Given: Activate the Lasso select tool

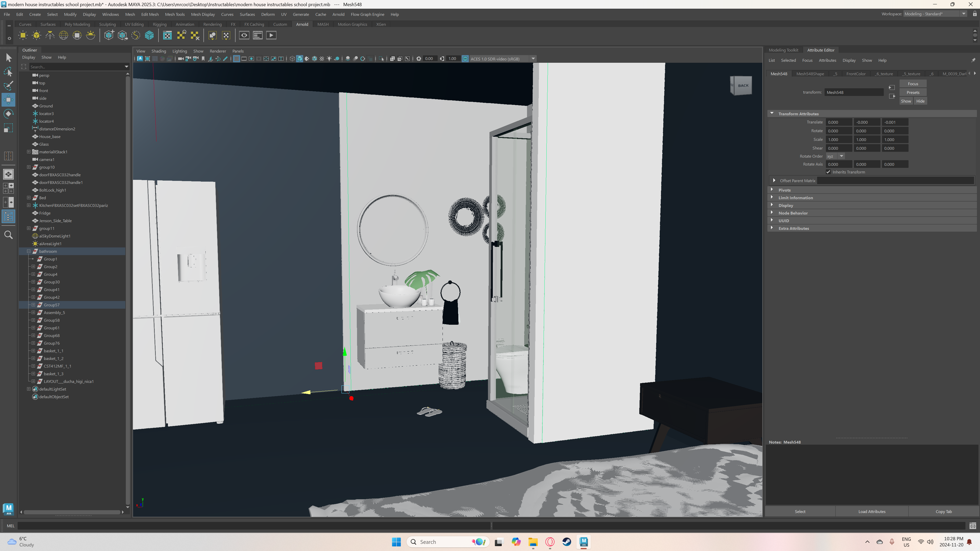Looking at the screenshot, I should (x=8, y=72).
